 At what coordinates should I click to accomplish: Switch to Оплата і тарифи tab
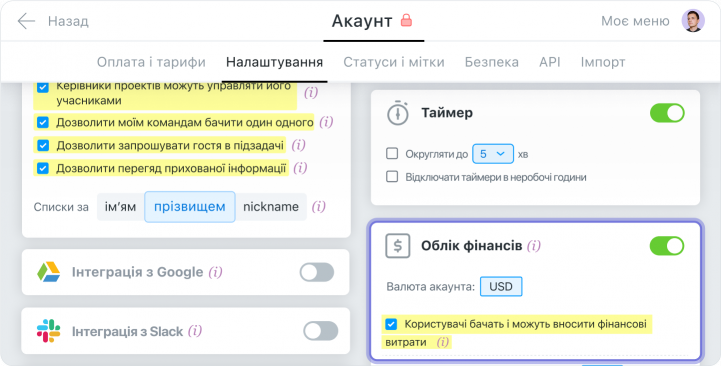151,62
